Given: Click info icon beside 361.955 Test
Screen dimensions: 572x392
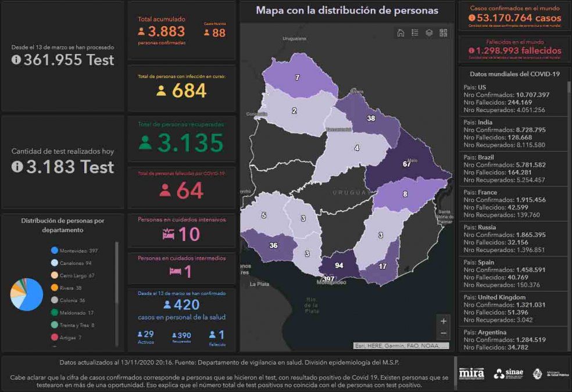Looking at the screenshot, I should pyautogui.click(x=16, y=59).
